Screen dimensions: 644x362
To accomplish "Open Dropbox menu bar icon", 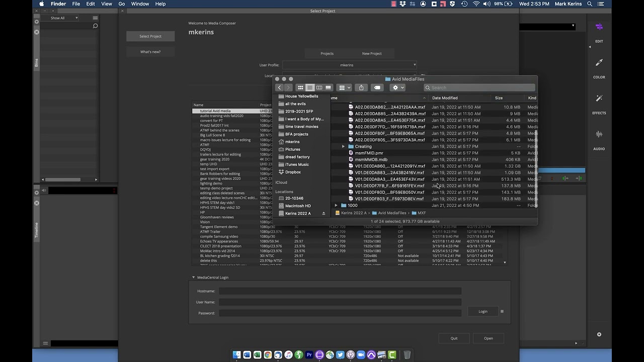I will point(403,4).
